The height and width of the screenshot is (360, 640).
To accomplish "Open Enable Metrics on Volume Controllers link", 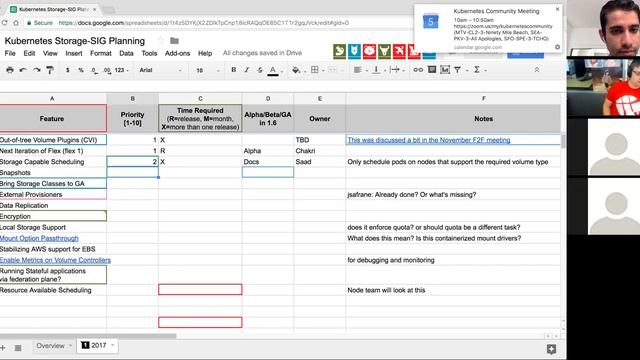I will [55, 260].
